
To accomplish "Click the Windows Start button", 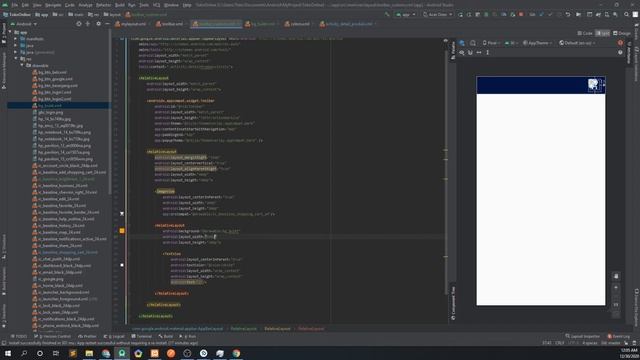I will coord(8,353).
